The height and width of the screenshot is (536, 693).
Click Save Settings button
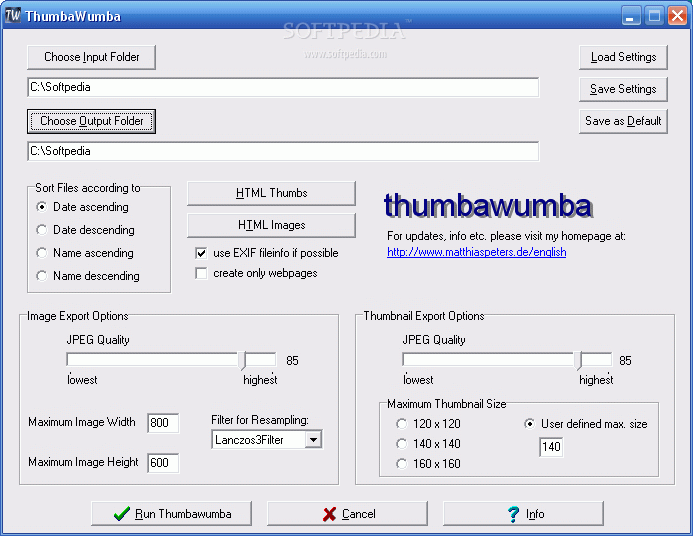(x=623, y=89)
